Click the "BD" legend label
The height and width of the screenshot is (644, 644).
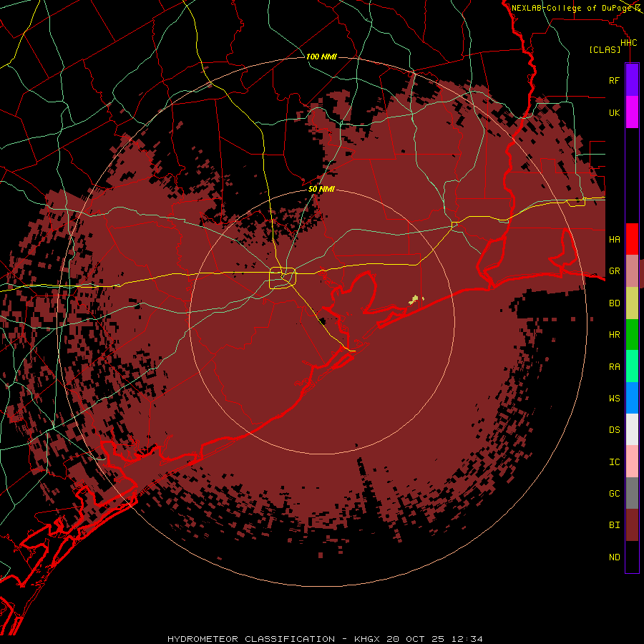click(614, 303)
